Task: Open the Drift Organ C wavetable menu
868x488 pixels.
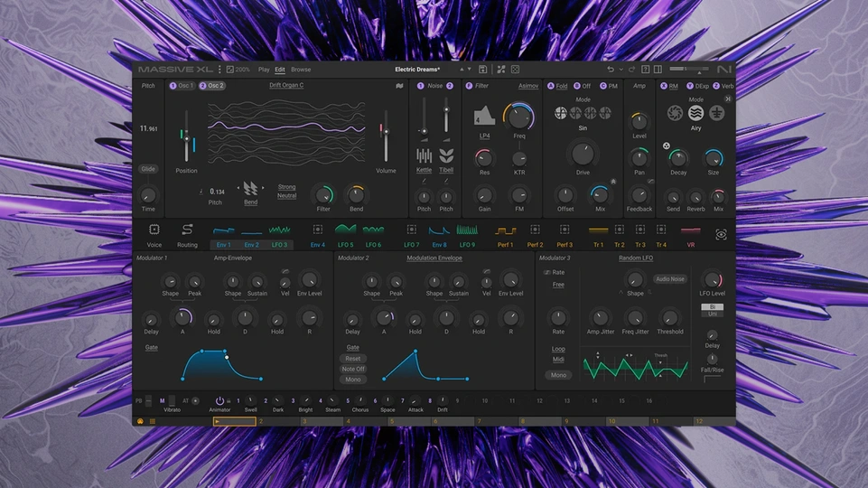Action: (x=286, y=85)
